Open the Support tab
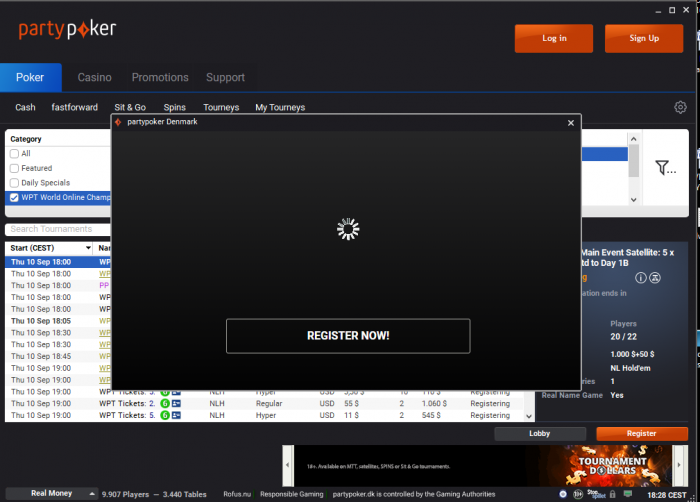The height and width of the screenshot is (502, 700). [225, 77]
